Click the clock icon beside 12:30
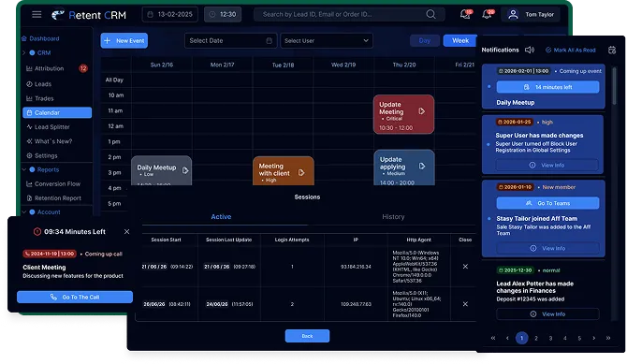Image resolution: width=627 pixels, height=364 pixels. point(212,14)
